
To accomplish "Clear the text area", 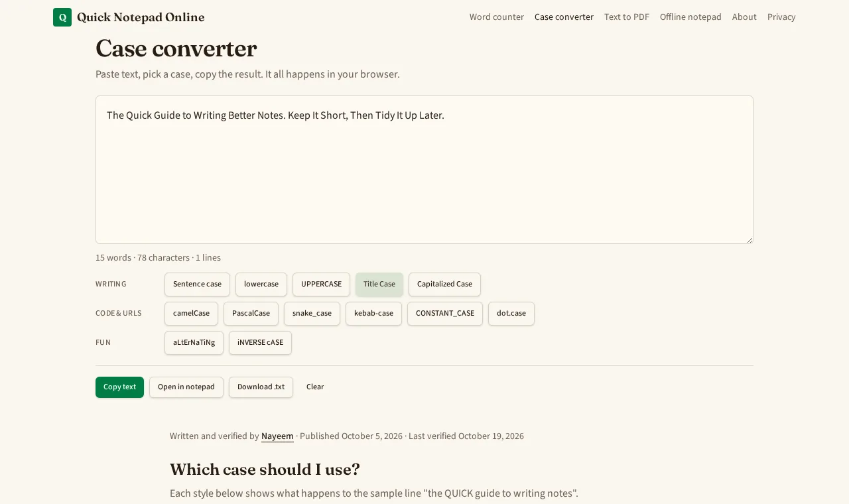I will pyautogui.click(x=315, y=387).
